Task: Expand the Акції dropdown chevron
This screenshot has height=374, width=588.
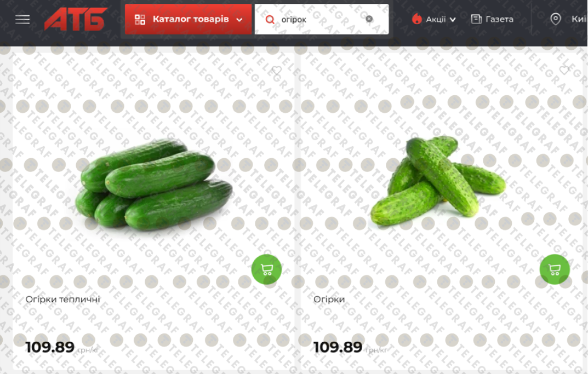Action: (453, 20)
